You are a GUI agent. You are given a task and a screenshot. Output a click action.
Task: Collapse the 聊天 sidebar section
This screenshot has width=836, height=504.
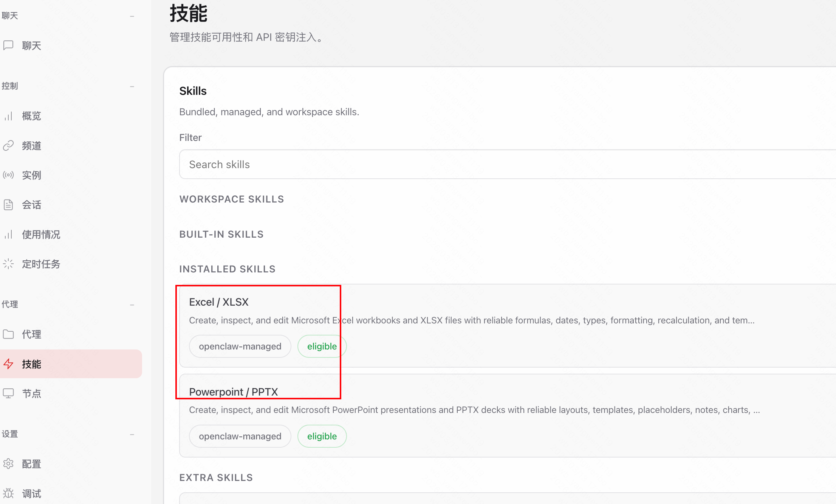pyautogui.click(x=132, y=16)
